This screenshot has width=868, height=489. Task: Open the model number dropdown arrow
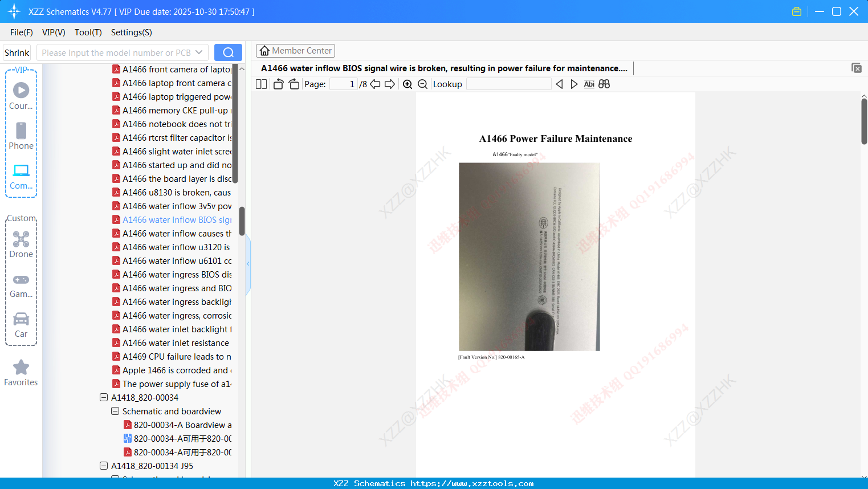coord(199,52)
